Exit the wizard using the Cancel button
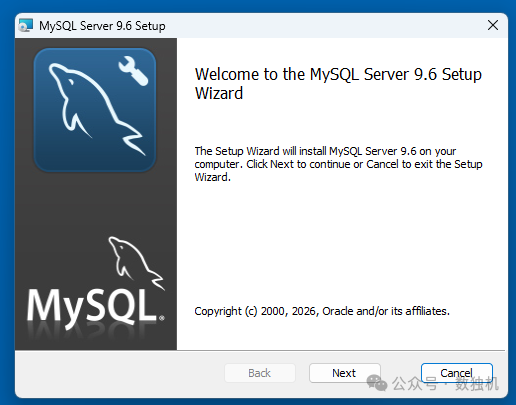 pos(457,373)
